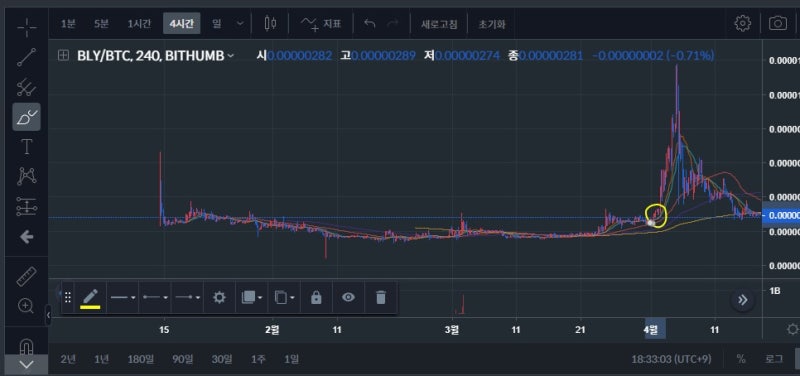Image resolution: width=800 pixels, height=376 pixels.
Task: Open drawing settings gear in floating toolbar
Action: pyautogui.click(x=219, y=297)
